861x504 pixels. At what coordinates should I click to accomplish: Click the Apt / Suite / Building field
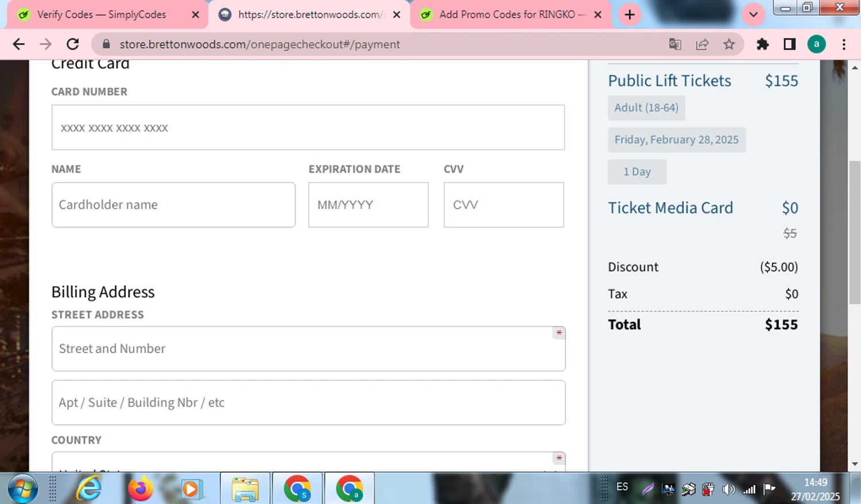(308, 402)
